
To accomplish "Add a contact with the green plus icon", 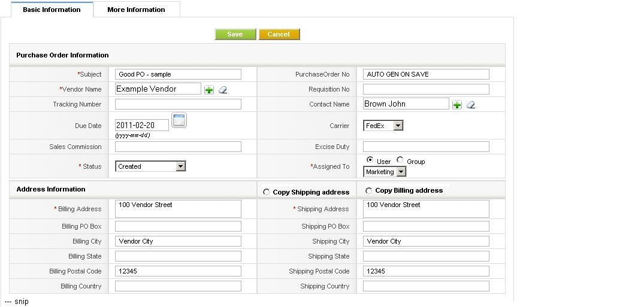I will (x=457, y=105).
